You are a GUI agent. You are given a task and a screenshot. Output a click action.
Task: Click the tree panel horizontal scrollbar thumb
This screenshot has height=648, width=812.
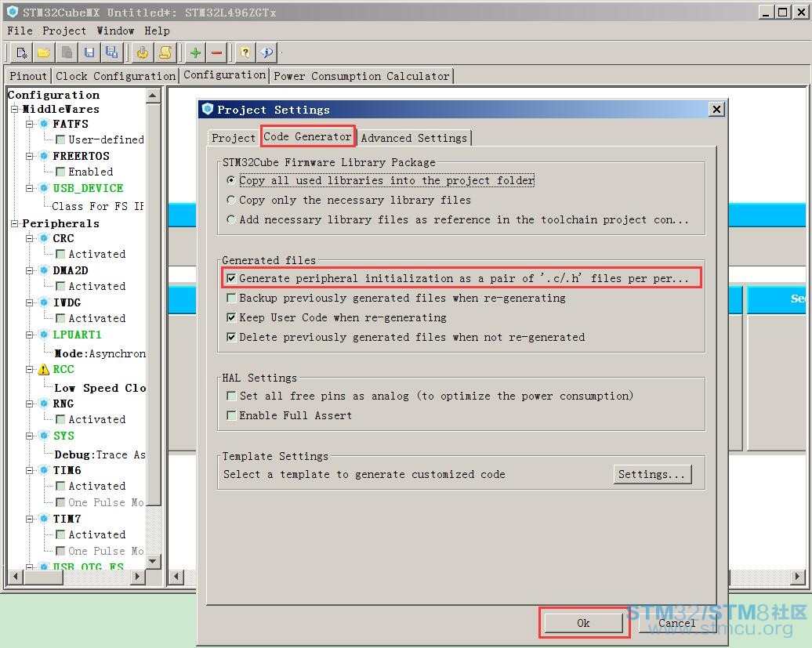[x=42, y=576]
